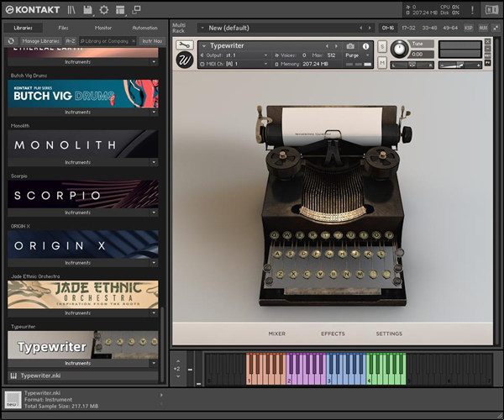Toggle the AUX sends panel
The width and height of the screenshot is (504, 420).
point(483,28)
